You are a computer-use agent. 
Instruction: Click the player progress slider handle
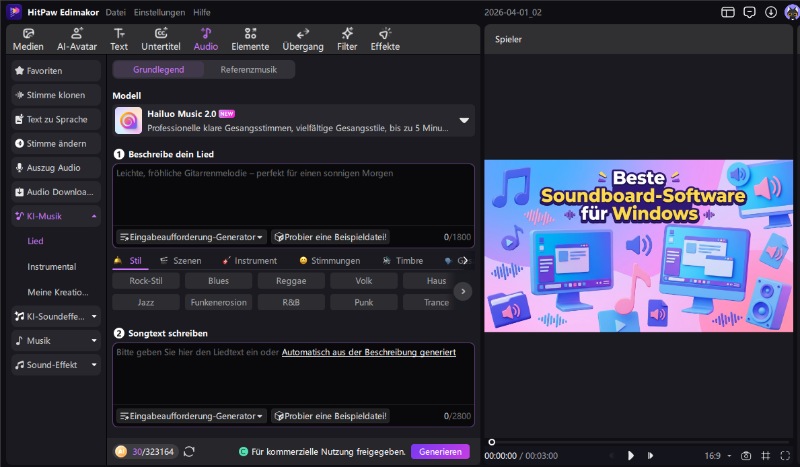point(491,442)
